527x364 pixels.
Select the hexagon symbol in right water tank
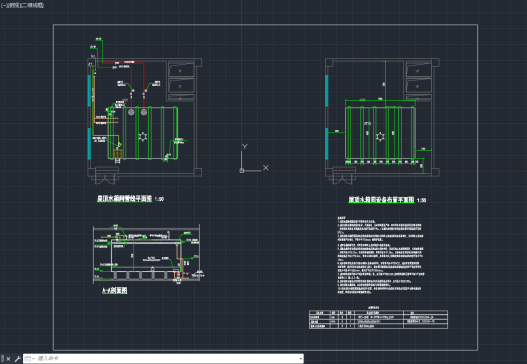[380, 136]
